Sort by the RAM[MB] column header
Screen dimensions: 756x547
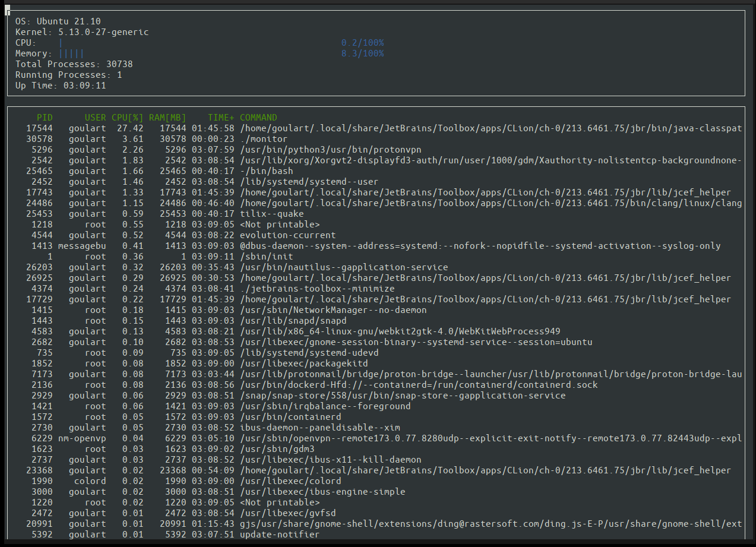[166, 117]
